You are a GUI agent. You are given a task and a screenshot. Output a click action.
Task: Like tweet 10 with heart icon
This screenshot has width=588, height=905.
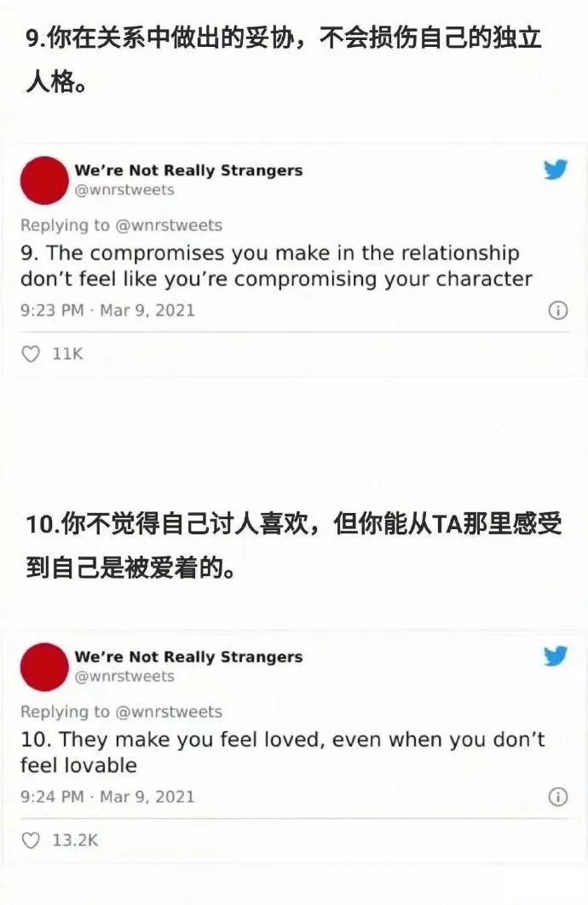[x=31, y=840]
